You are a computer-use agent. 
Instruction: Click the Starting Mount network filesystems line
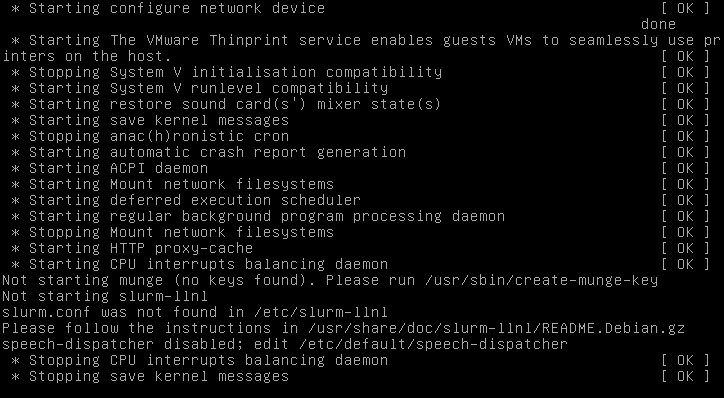coord(172,184)
